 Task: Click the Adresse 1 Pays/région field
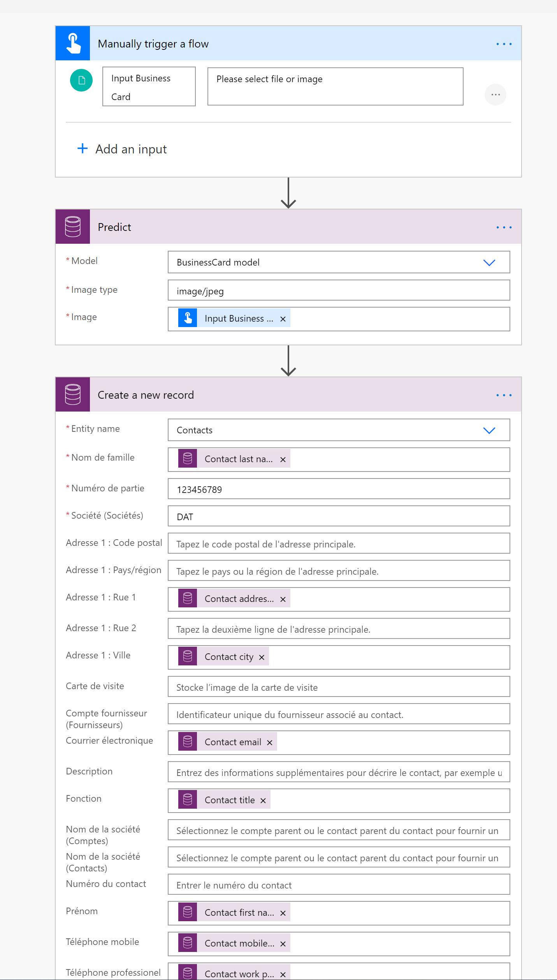click(x=339, y=570)
